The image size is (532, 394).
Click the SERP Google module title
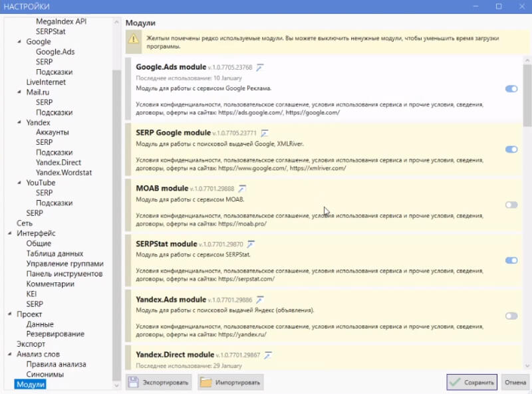tap(173, 133)
